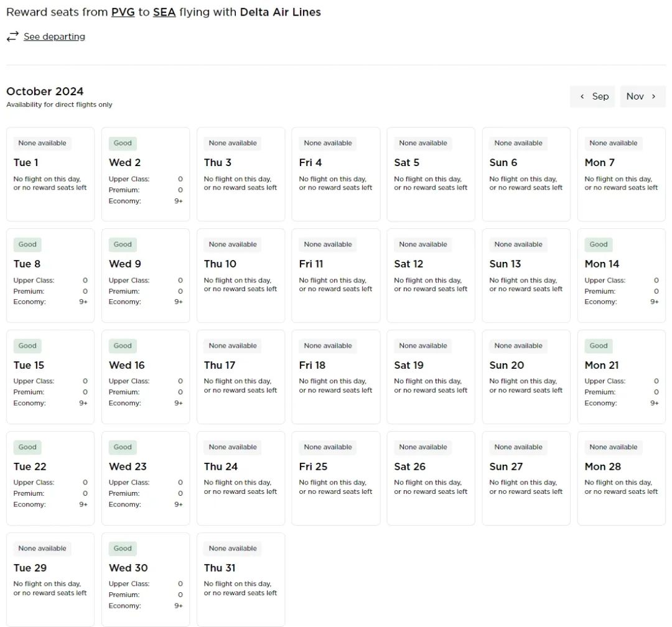
Task: Click the None available badge on Tue 1
Action: point(42,143)
